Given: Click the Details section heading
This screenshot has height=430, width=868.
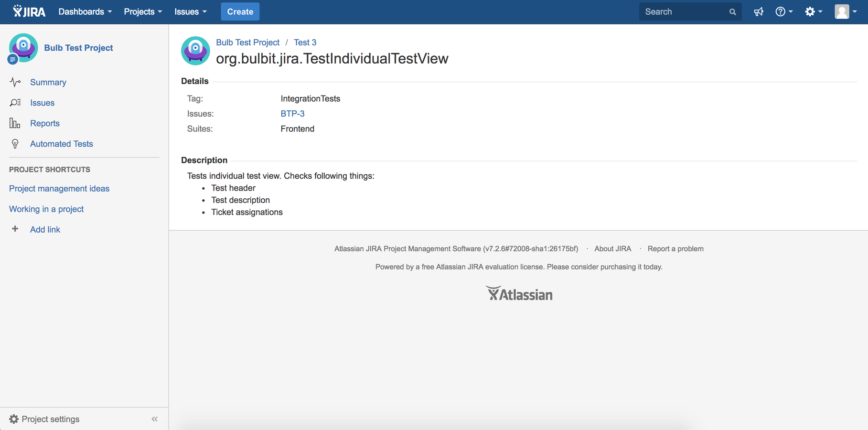Looking at the screenshot, I should point(195,81).
